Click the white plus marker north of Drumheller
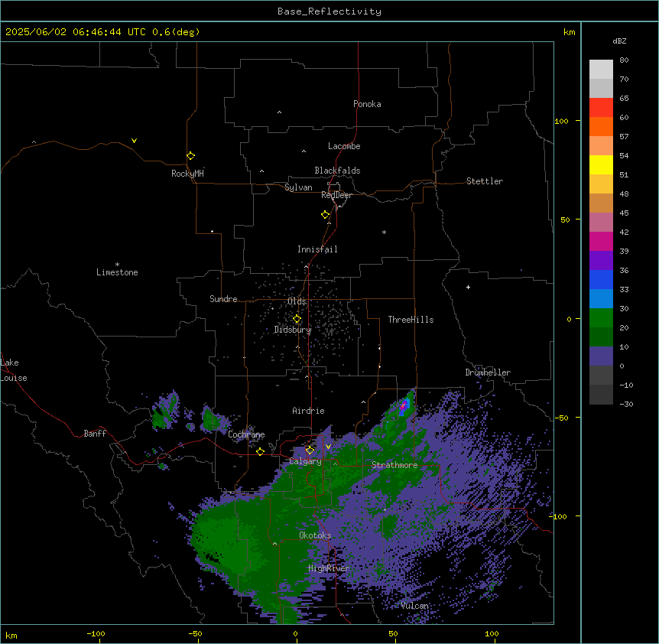Viewport: 659px width, 644px height. pos(468,287)
